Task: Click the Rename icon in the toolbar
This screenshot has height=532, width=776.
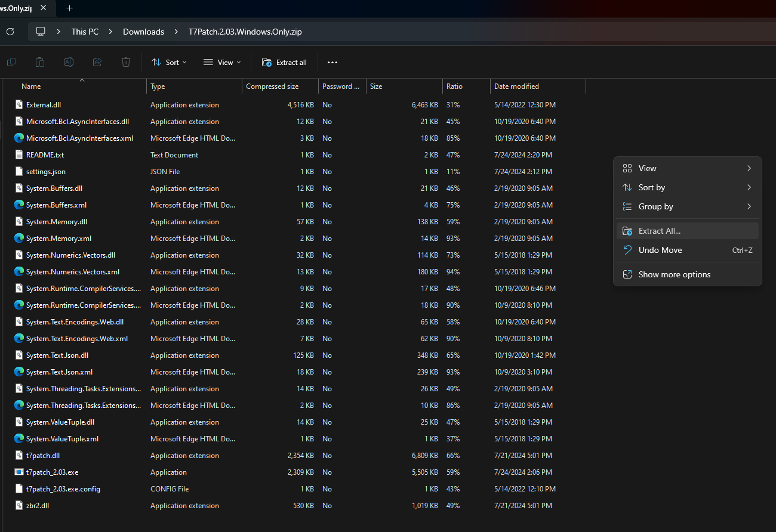Action: [x=69, y=62]
